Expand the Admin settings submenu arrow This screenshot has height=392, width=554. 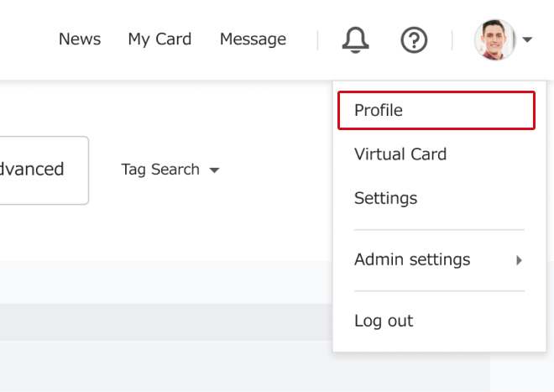[x=519, y=260]
